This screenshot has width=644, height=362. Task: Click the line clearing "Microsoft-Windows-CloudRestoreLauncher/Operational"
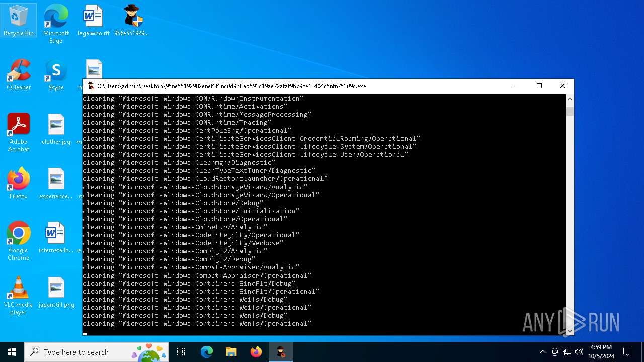point(205,178)
